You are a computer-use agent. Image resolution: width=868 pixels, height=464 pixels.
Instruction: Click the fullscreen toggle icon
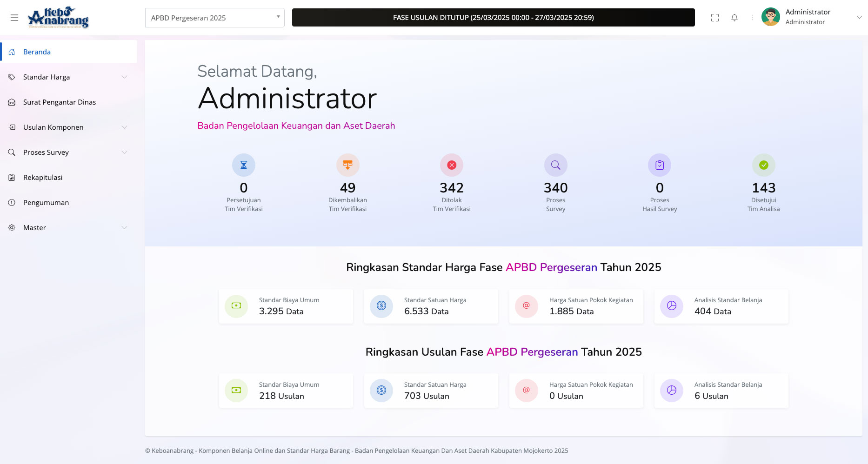715,18
